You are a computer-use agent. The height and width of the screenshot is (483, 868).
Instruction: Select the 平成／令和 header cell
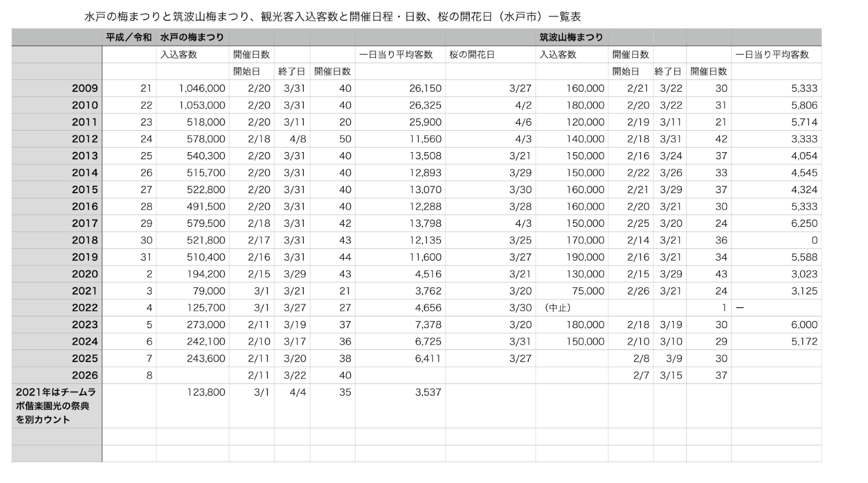click(128, 37)
